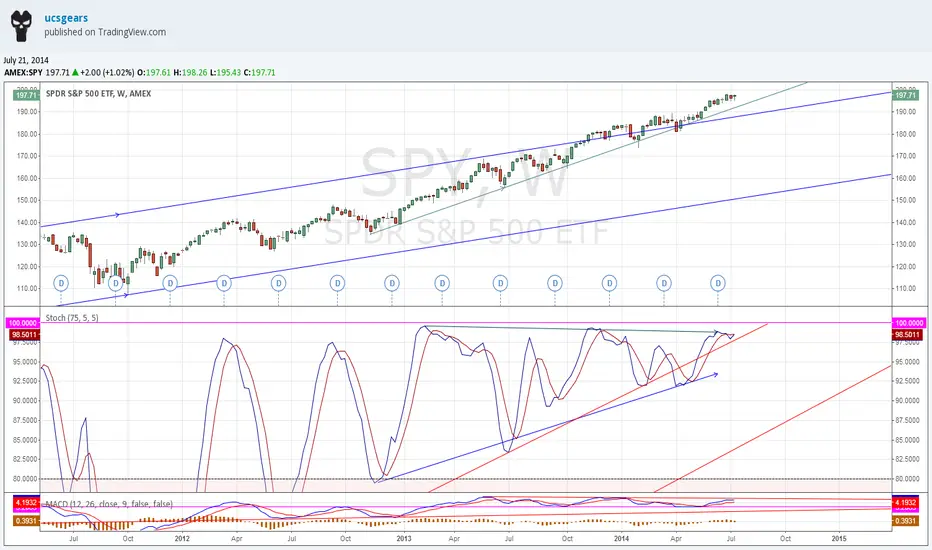Select the June 2014 dividend marker
This screenshot has width=932, height=550.
point(718,284)
